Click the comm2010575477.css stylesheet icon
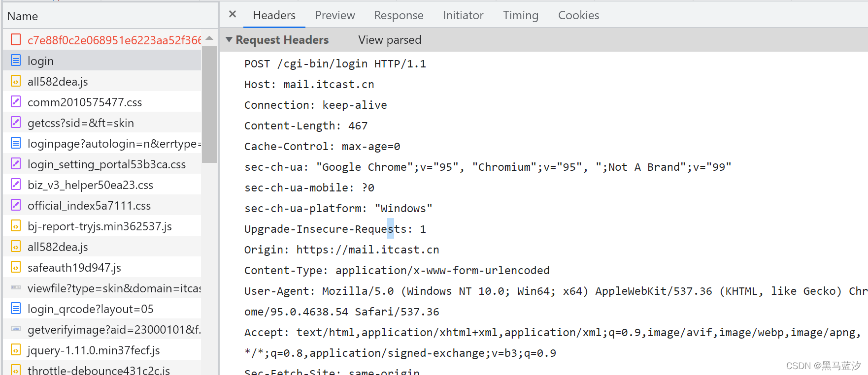 click(16, 102)
